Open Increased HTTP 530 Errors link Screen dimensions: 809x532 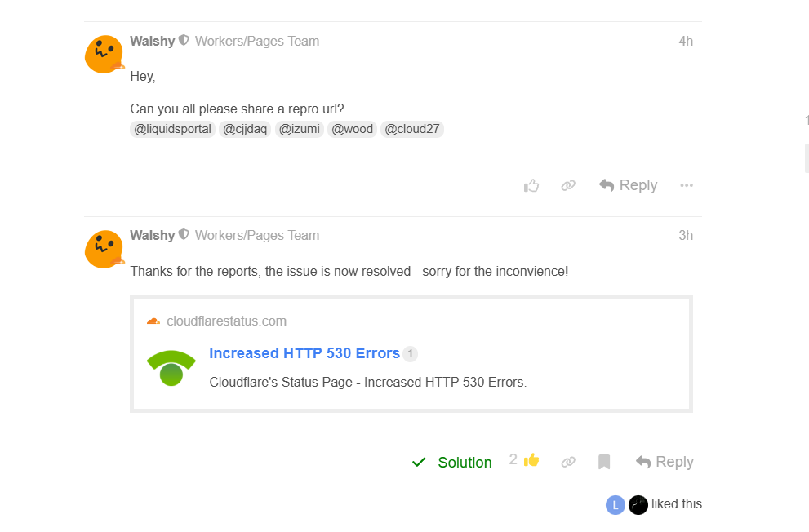click(304, 353)
